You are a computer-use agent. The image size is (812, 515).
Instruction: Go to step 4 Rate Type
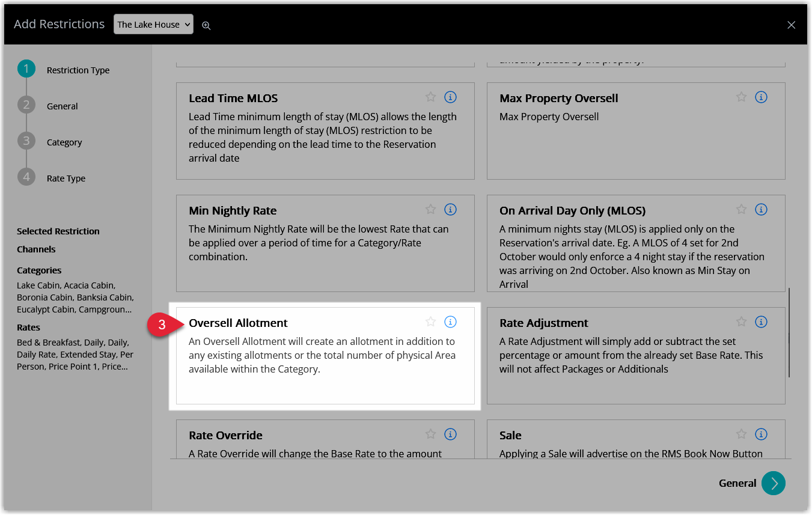point(26,177)
